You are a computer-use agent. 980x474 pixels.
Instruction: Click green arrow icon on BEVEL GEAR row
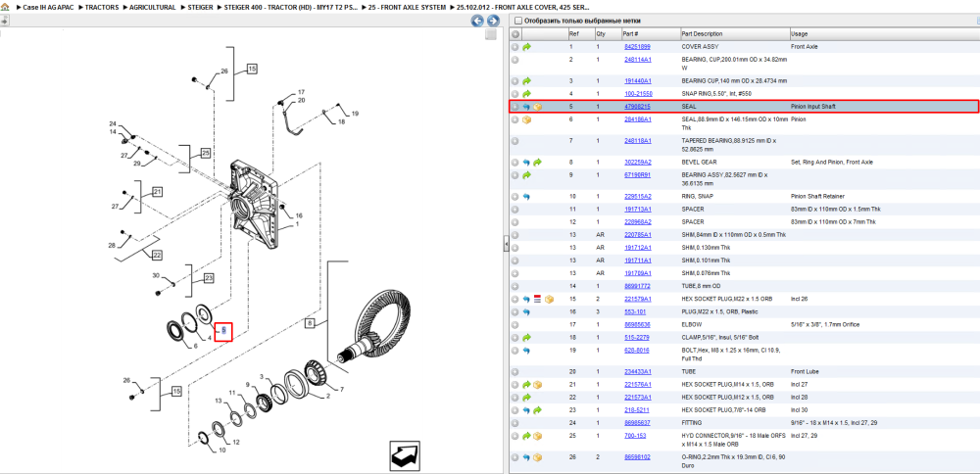pyautogui.click(x=537, y=163)
